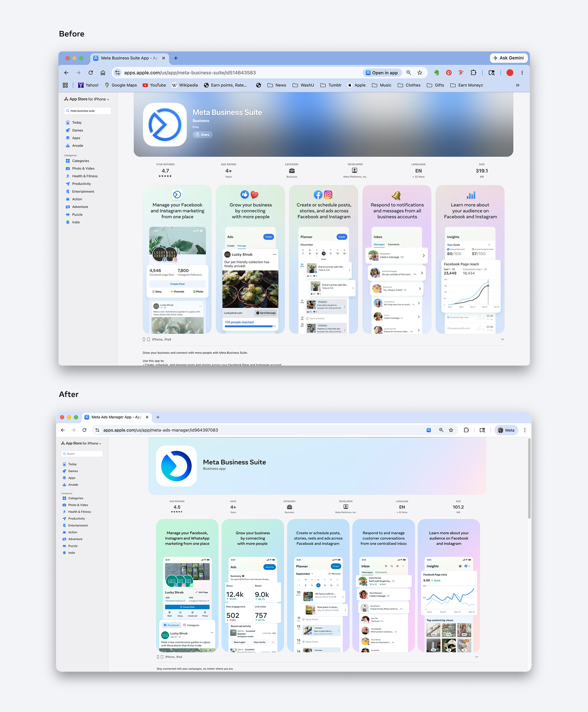Click Ask Gemini in the Before window
The image size is (588, 712).
point(509,58)
